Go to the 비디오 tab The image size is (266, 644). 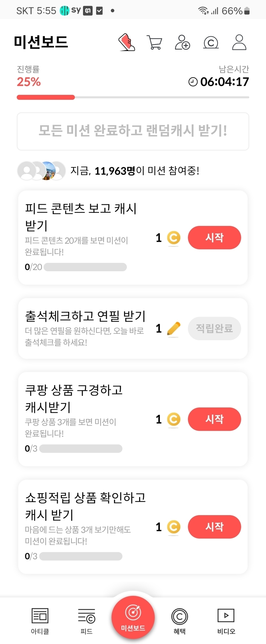point(226,621)
